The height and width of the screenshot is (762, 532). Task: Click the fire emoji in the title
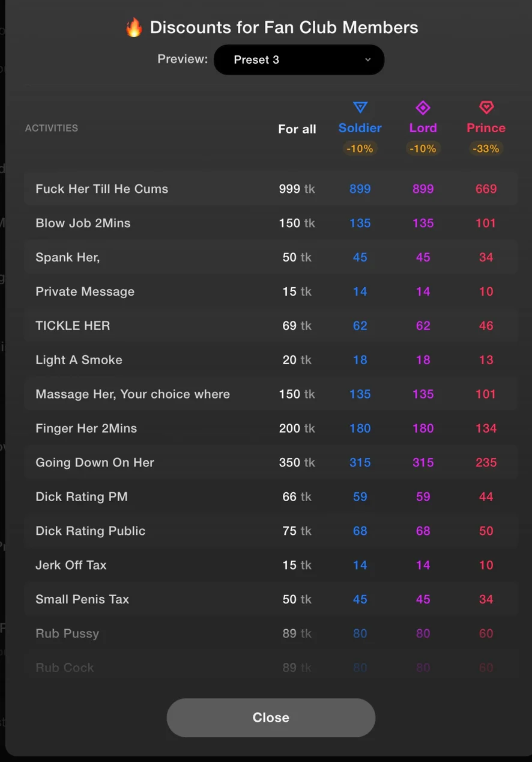(x=134, y=28)
